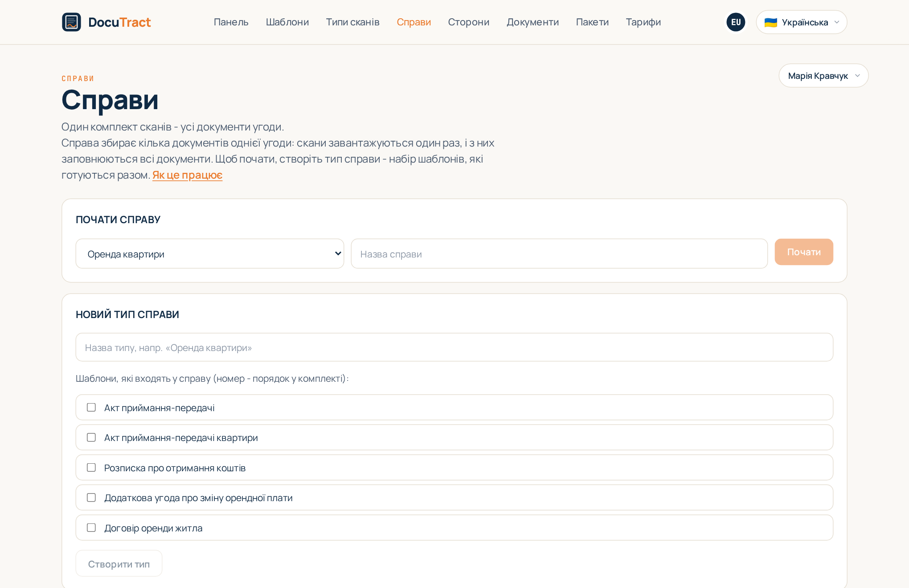Click the Створити тип button
The width and height of the screenshot is (909, 588).
pyautogui.click(x=119, y=563)
